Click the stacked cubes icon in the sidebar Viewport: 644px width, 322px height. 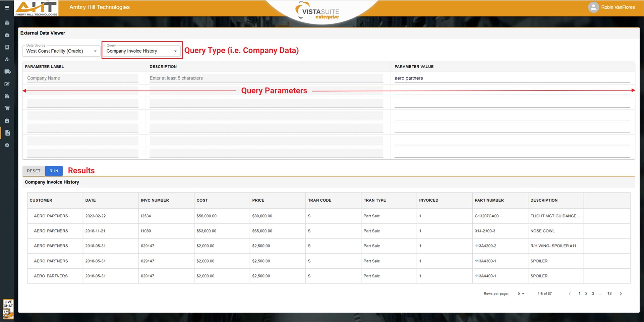click(7, 59)
